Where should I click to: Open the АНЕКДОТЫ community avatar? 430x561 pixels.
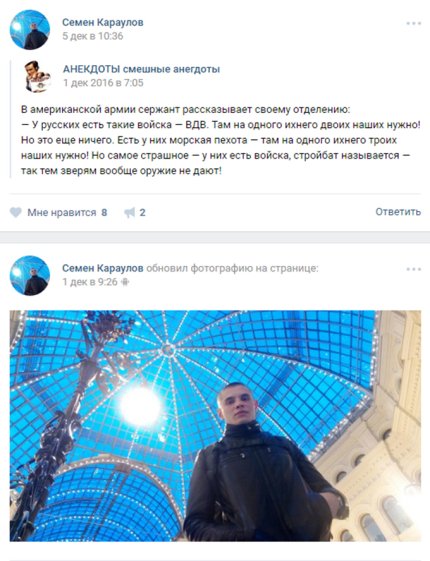[x=38, y=76]
